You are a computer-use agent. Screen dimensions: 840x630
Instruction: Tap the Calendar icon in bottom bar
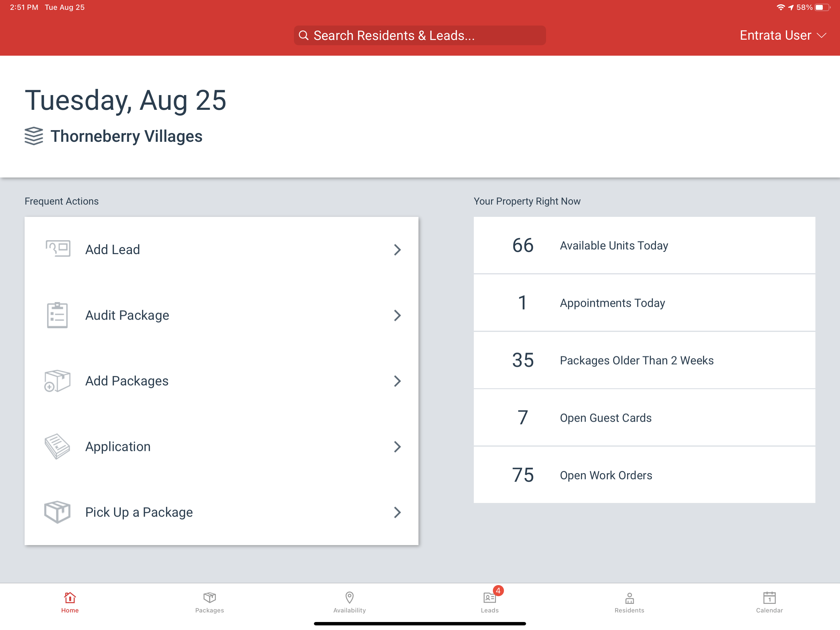[769, 598]
